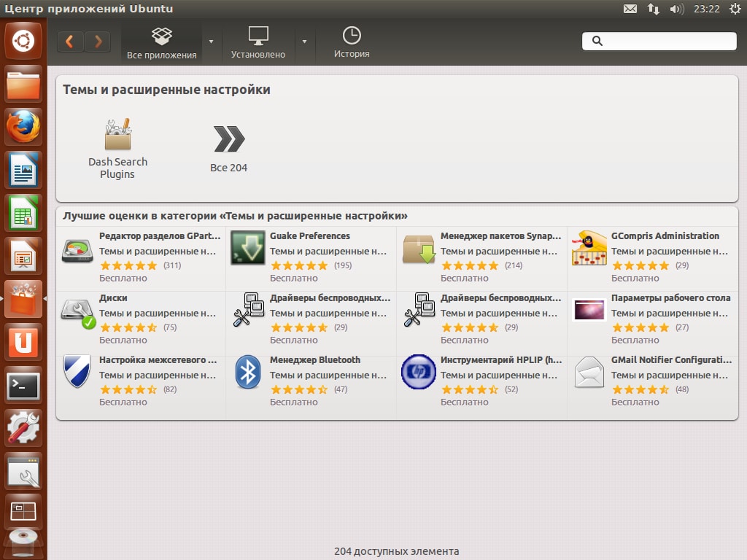Image resolution: width=747 pixels, height=560 pixels.
Task: Click the GParted partition editor icon
Action: pyautogui.click(x=77, y=249)
